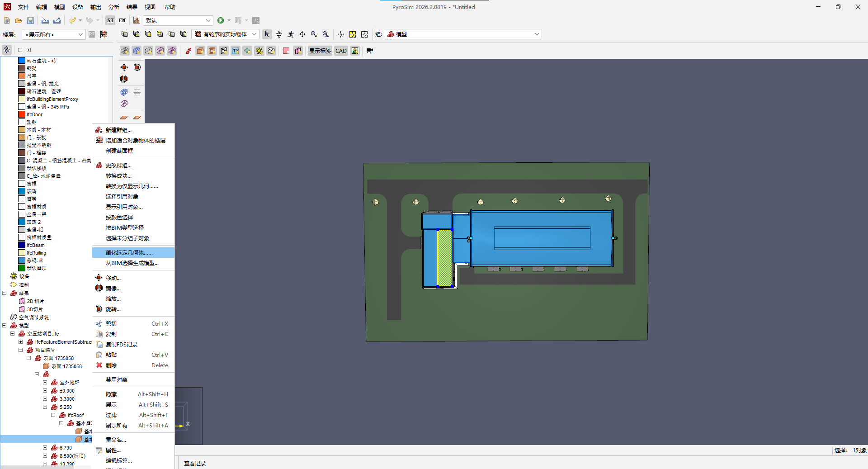Viewport: 868px width, 469px height.
Task: Open an existing file via folder icon
Action: pos(19,20)
